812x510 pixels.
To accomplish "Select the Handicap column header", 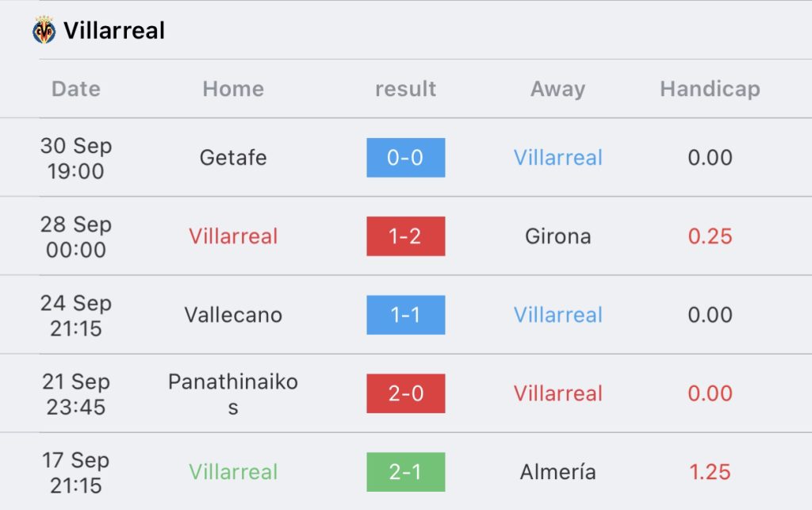I will (x=710, y=89).
